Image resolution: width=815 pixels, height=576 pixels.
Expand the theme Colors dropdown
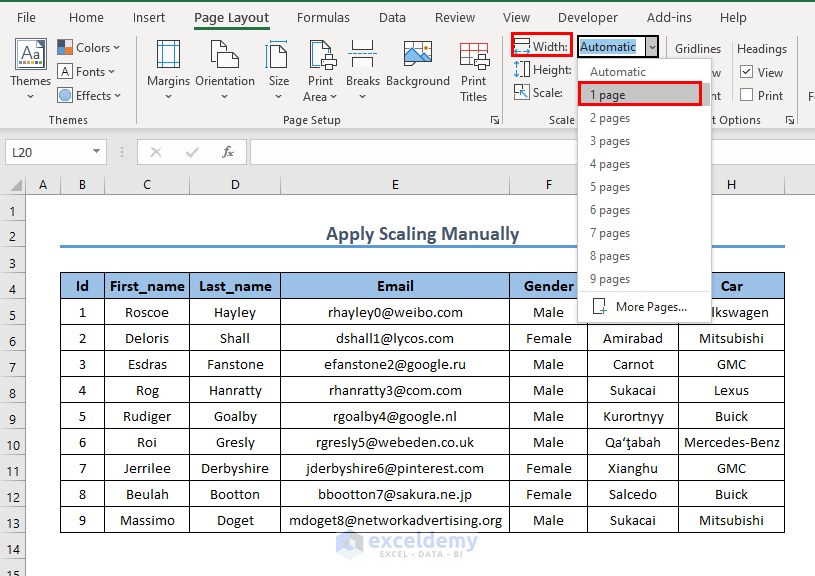coord(88,47)
